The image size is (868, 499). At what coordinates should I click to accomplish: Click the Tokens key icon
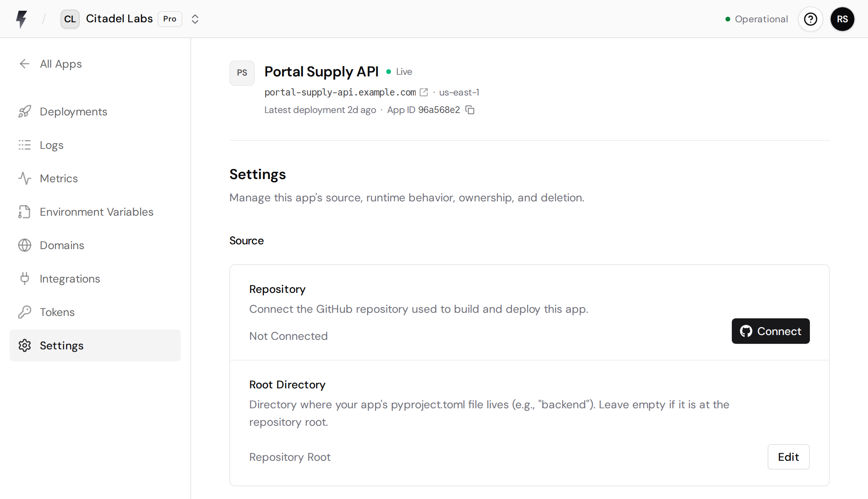pos(25,312)
